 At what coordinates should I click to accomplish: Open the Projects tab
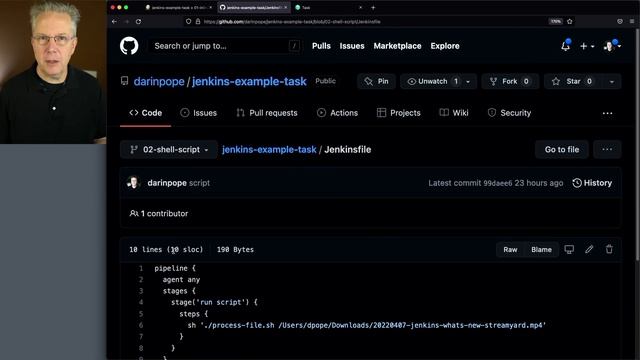399,113
